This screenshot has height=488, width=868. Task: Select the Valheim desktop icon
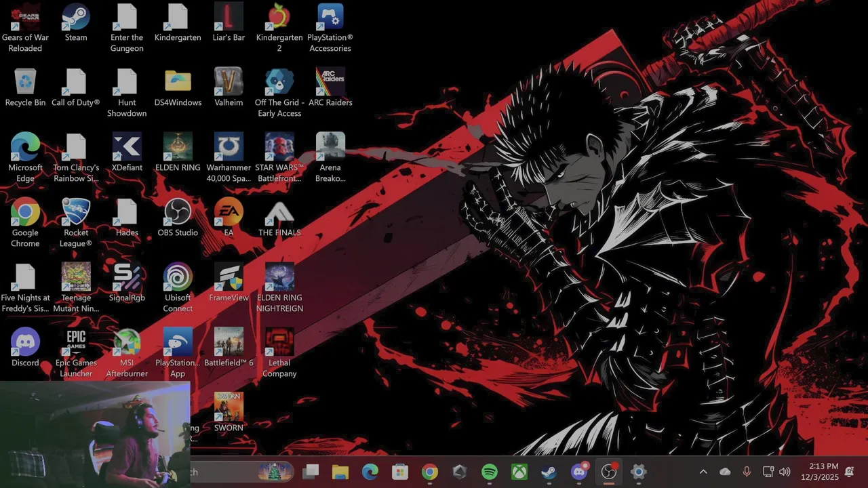[x=229, y=88]
